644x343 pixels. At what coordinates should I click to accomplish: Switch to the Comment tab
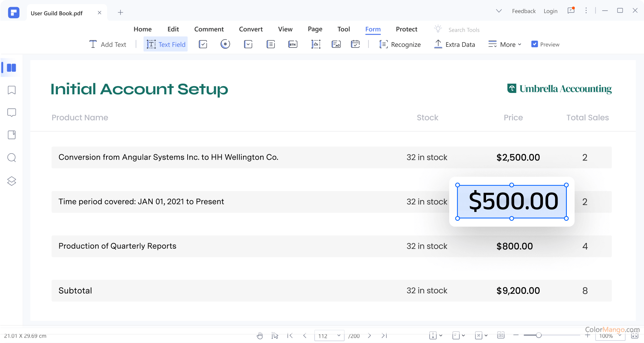tap(209, 29)
